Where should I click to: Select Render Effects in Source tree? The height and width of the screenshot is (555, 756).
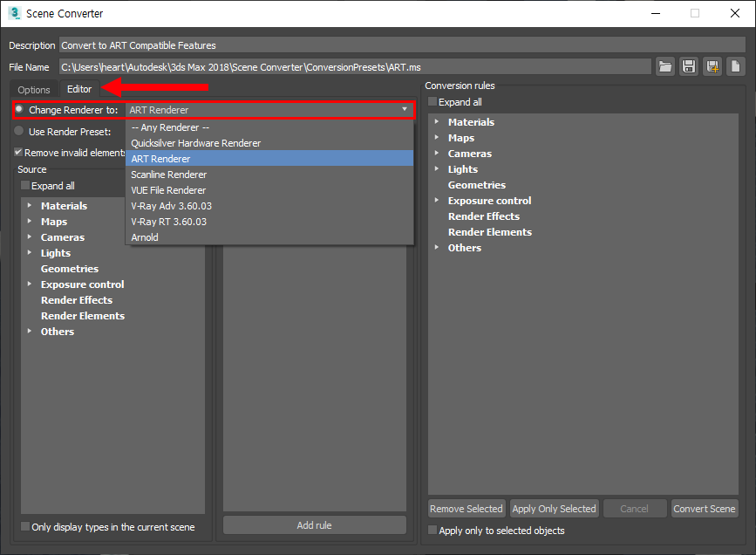point(76,299)
